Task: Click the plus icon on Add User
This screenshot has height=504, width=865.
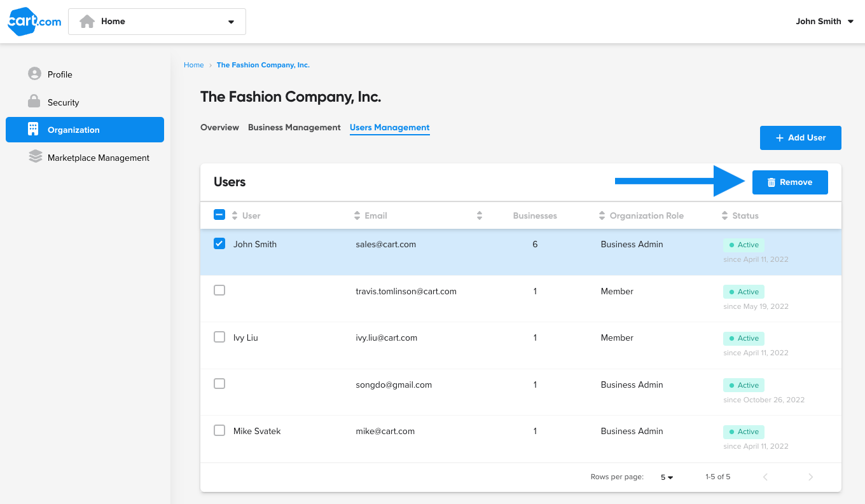Action: (780, 138)
